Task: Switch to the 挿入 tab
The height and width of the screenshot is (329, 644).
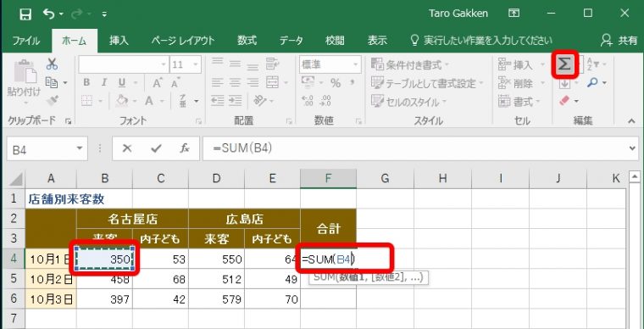Action: (x=119, y=41)
